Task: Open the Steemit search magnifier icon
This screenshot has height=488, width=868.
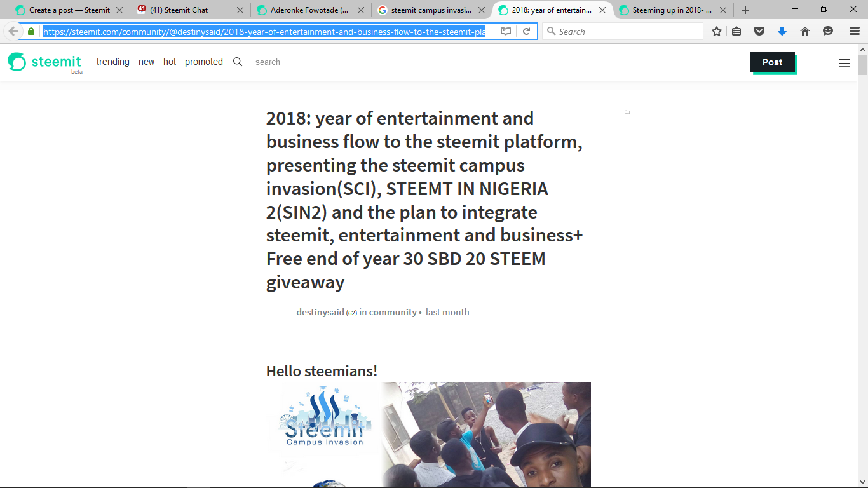Action: click(x=238, y=62)
